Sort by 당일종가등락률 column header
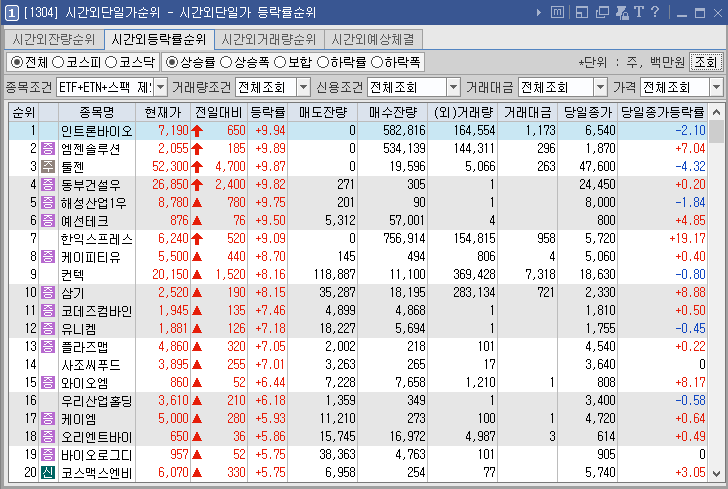 click(663, 112)
